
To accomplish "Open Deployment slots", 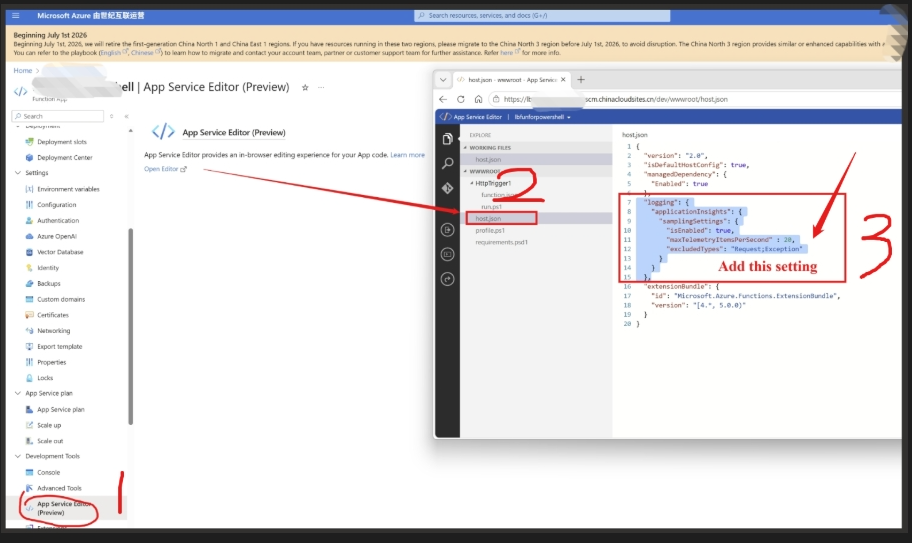I will (62, 142).
